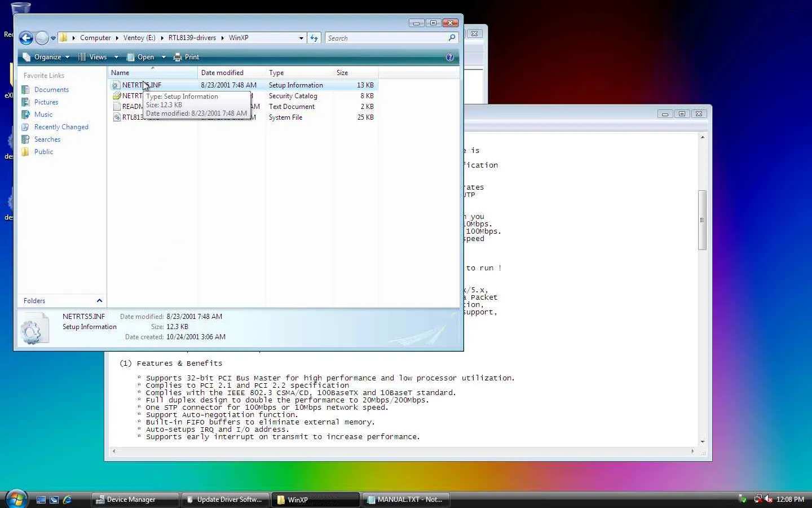Click the Views toolbar button
This screenshot has height=508, width=812.
pyautogui.click(x=92, y=57)
